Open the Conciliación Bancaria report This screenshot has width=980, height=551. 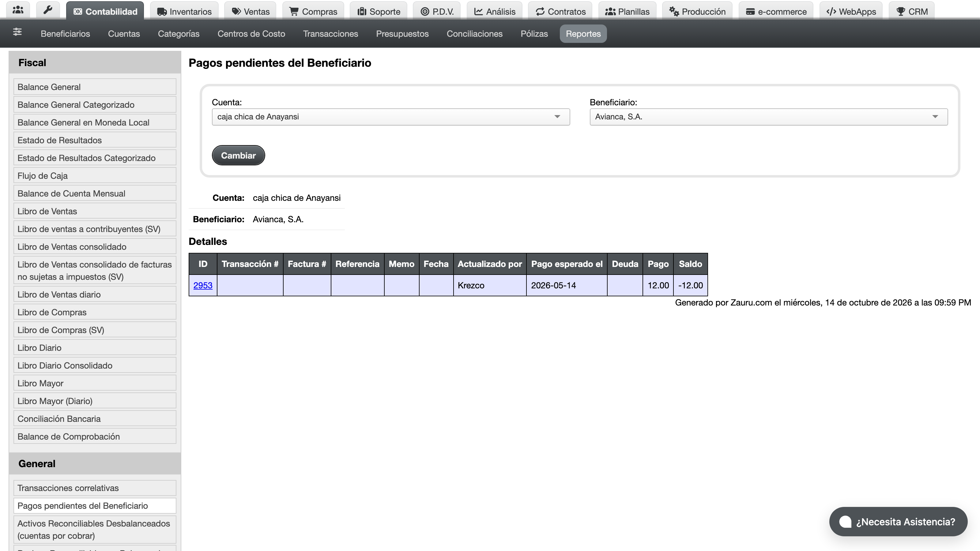pyautogui.click(x=95, y=419)
